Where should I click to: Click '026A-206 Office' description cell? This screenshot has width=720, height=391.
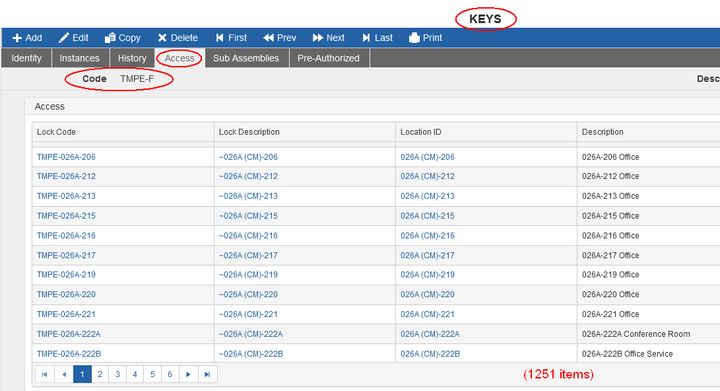[610, 157]
